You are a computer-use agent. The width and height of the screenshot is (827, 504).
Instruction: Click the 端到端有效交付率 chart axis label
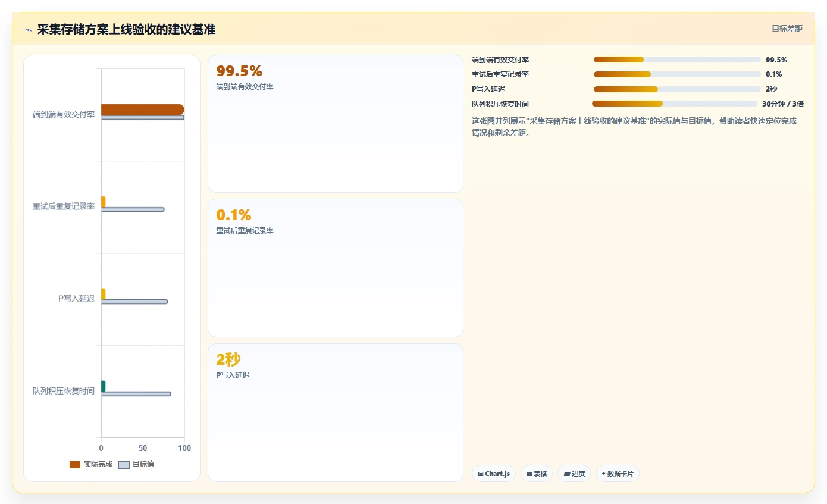pos(64,114)
